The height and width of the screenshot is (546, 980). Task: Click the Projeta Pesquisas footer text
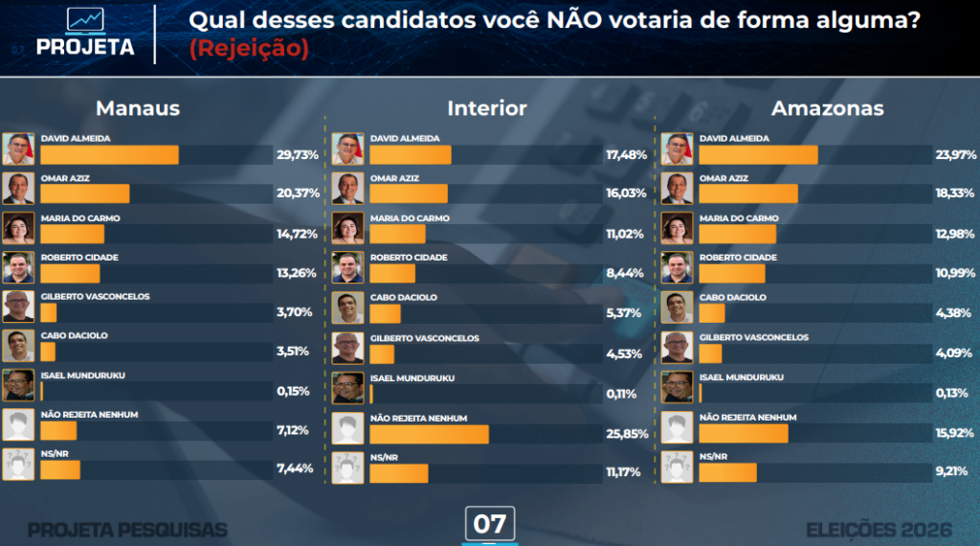click(127, 531)
